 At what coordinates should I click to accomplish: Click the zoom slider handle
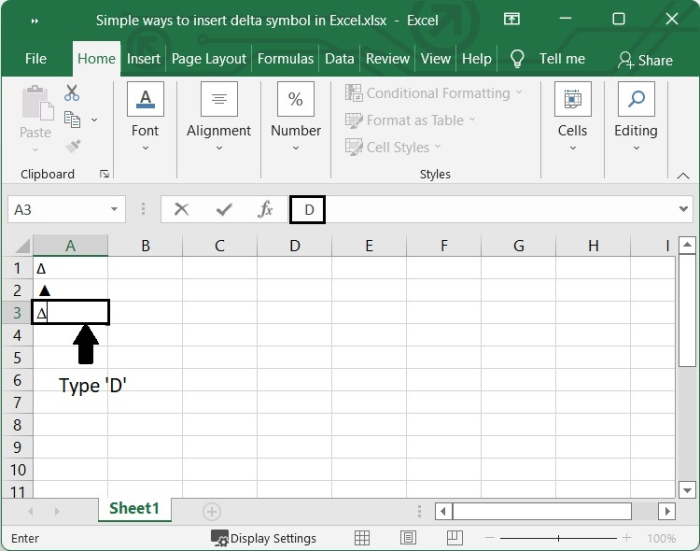[x=558, y=538]
